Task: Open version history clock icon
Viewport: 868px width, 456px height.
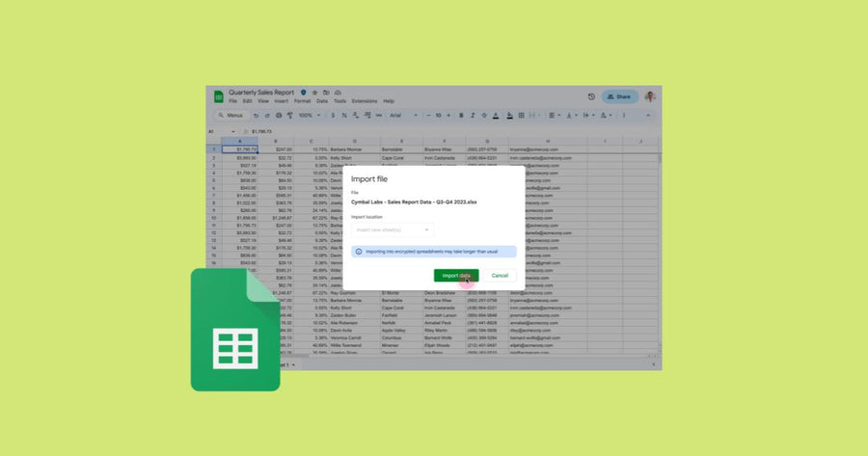Action: [x=591, y=96]
